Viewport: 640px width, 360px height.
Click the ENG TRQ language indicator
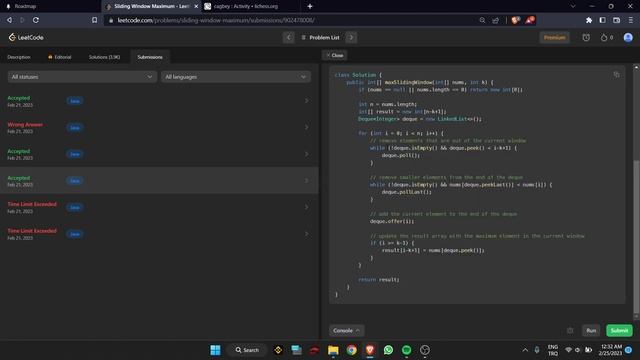click(x=553, y=350)
